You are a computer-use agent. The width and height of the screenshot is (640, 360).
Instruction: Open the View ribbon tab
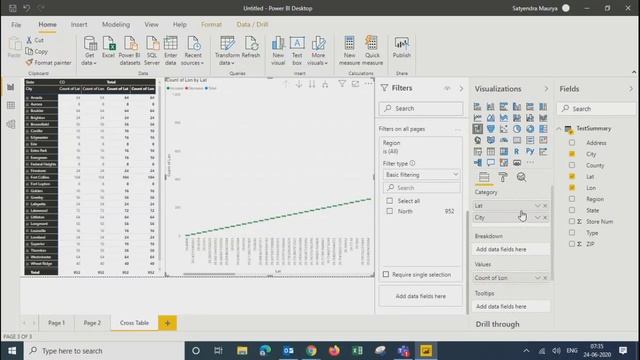pyautogui.click(x=151, y=24)
